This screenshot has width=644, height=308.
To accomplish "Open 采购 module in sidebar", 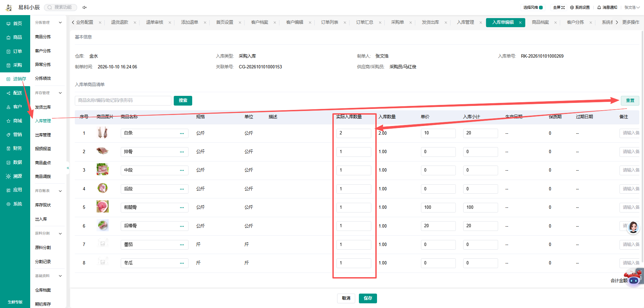I will tap(15, 65).
